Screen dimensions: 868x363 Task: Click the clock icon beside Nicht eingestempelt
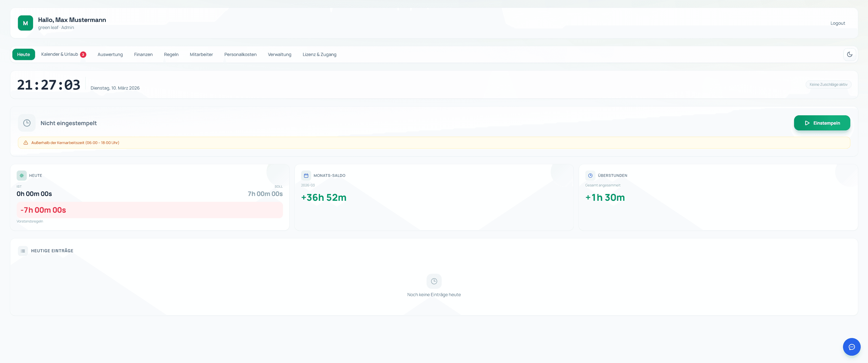[27, 123]
